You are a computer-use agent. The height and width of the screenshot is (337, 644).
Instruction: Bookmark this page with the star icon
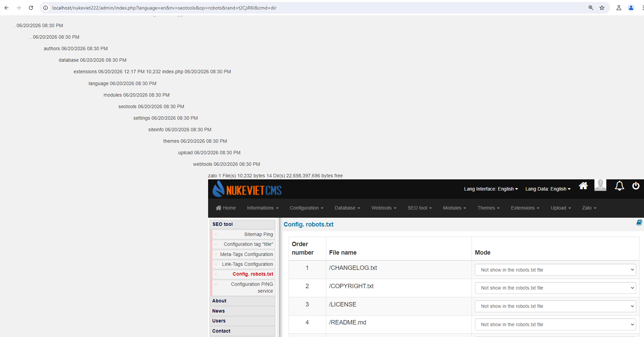[602, 8]
